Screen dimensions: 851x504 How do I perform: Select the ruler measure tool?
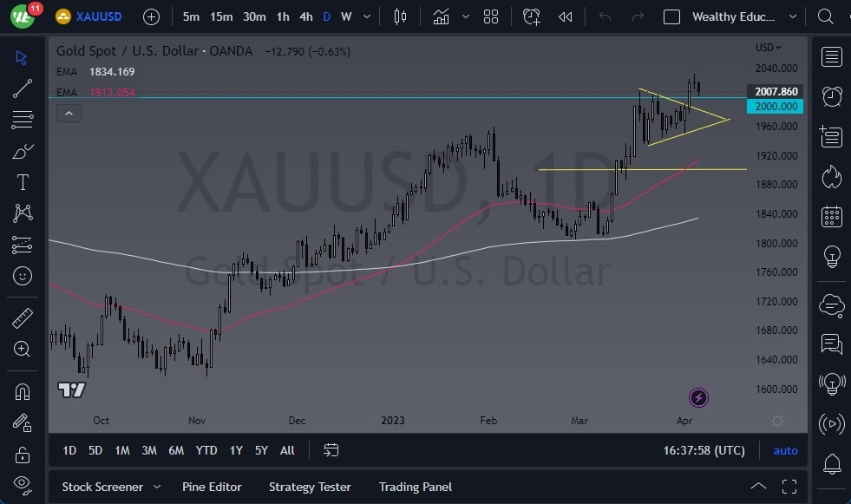coord(23,318)
